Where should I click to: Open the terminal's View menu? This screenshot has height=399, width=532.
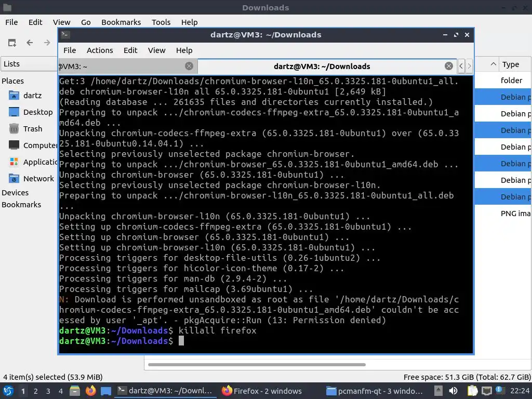click(x=156, y=50)
